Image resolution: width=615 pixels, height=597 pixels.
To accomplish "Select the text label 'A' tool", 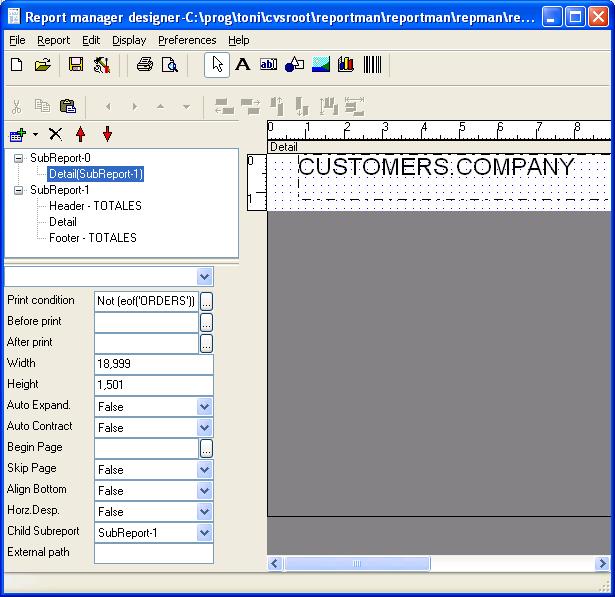I will (x=242, y=65).
